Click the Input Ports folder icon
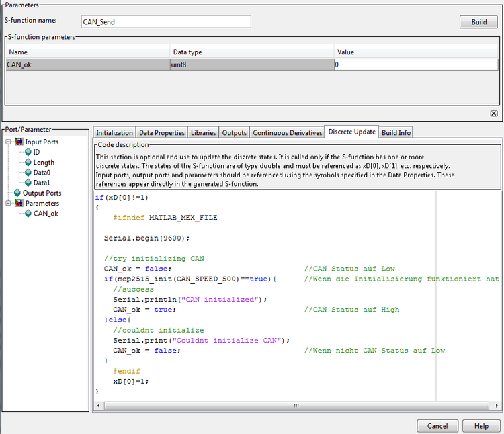 pyautogui.click(x=19, y=142)
